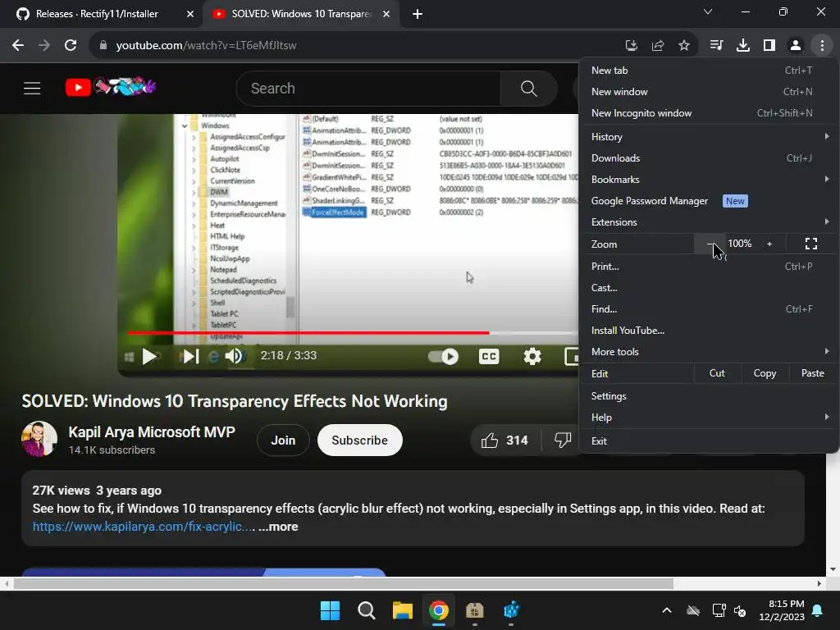Image resolution: width=840 pixels, height=630 pixels.
Task: Enter fullscreen from the Zoom row
Action: 811,244
